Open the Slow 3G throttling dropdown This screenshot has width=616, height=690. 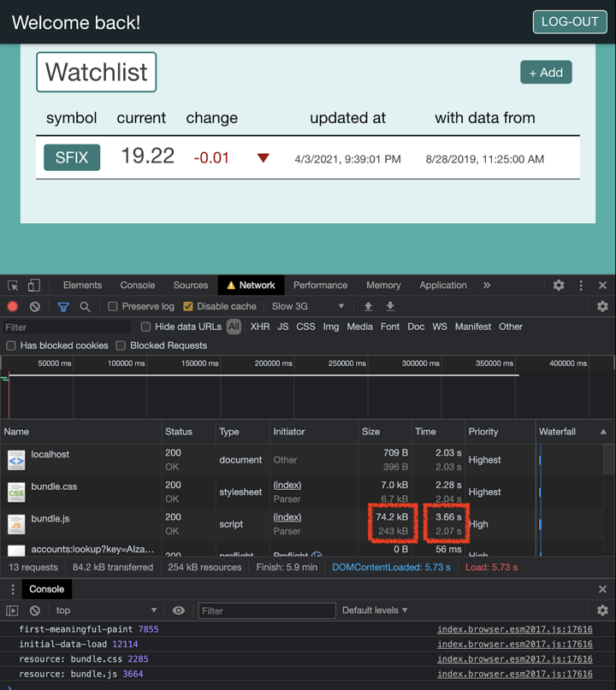pos(308,307)
